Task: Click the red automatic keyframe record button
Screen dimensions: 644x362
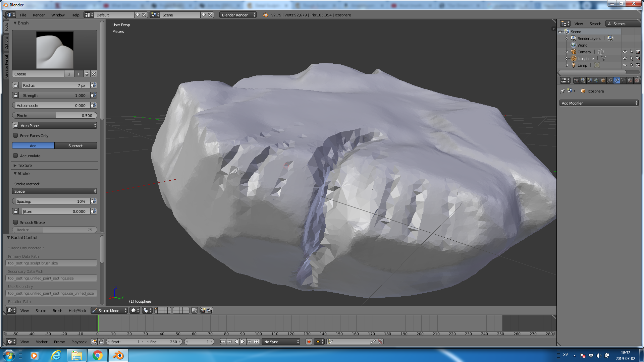Action: 309,342
